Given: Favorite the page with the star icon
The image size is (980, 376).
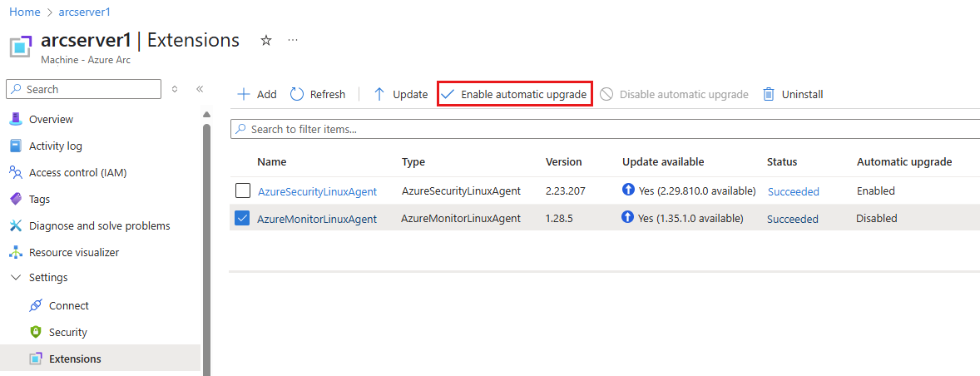Looking at the screenshot, I should point(266,41).
